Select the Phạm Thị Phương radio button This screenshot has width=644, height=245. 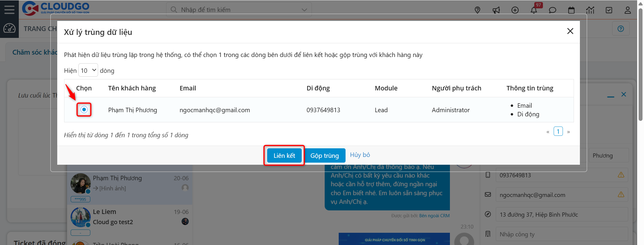point(84,110)
